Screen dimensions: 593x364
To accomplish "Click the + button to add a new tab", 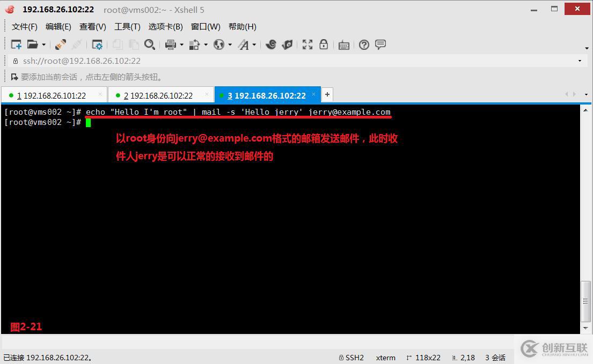I will [327, 94].
